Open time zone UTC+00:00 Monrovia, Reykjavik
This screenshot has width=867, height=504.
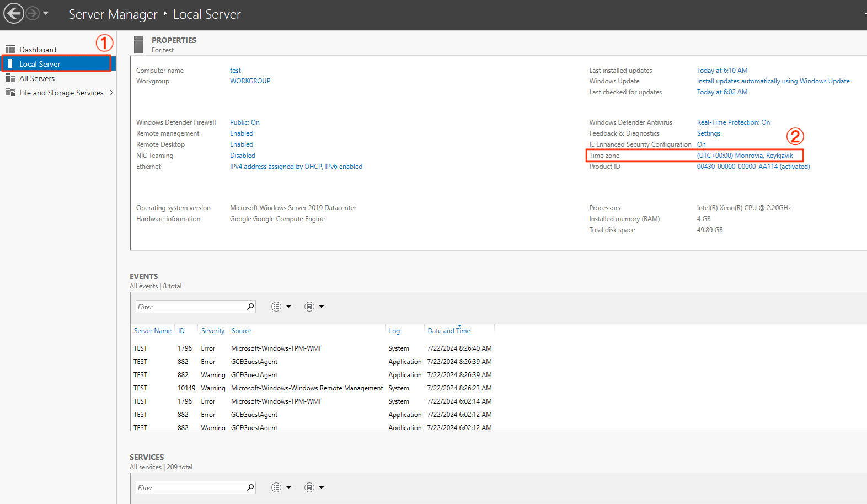pos(745,156)
